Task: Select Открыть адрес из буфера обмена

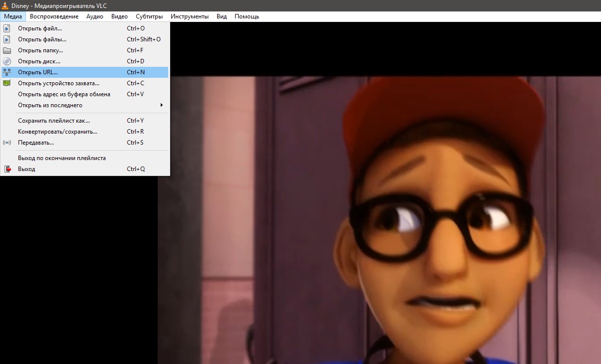Action: point(64,94)
